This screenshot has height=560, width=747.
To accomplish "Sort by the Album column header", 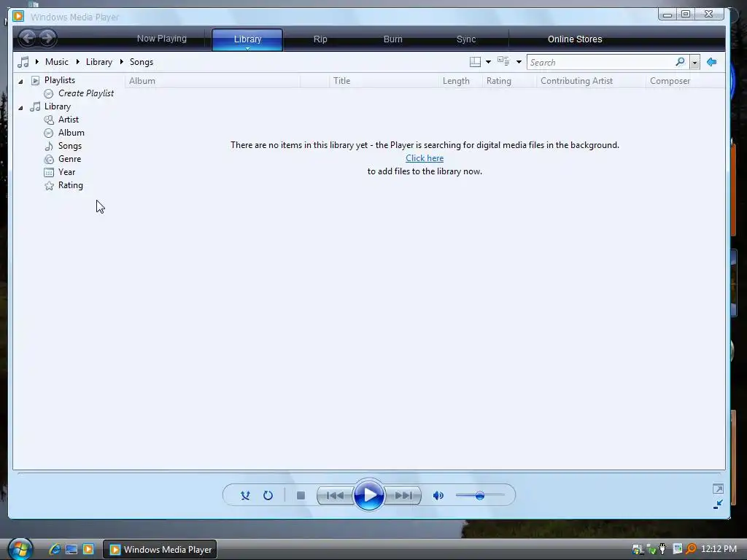I will pos(212,81).
